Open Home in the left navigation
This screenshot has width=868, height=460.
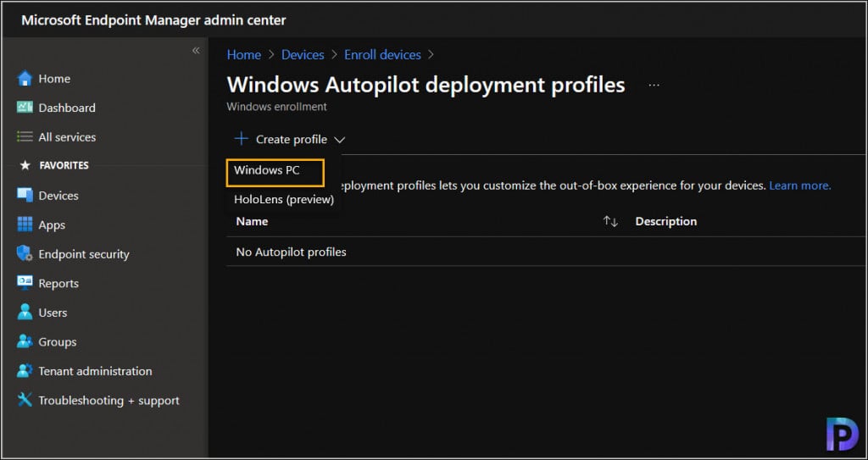click(54, 79)
